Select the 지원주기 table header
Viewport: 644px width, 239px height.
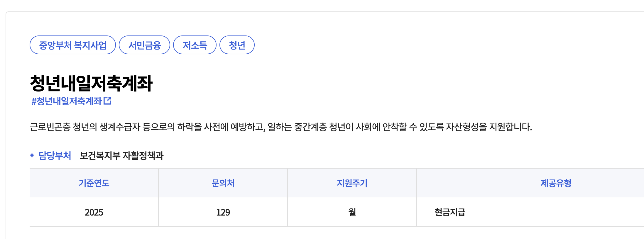[351, 183]
